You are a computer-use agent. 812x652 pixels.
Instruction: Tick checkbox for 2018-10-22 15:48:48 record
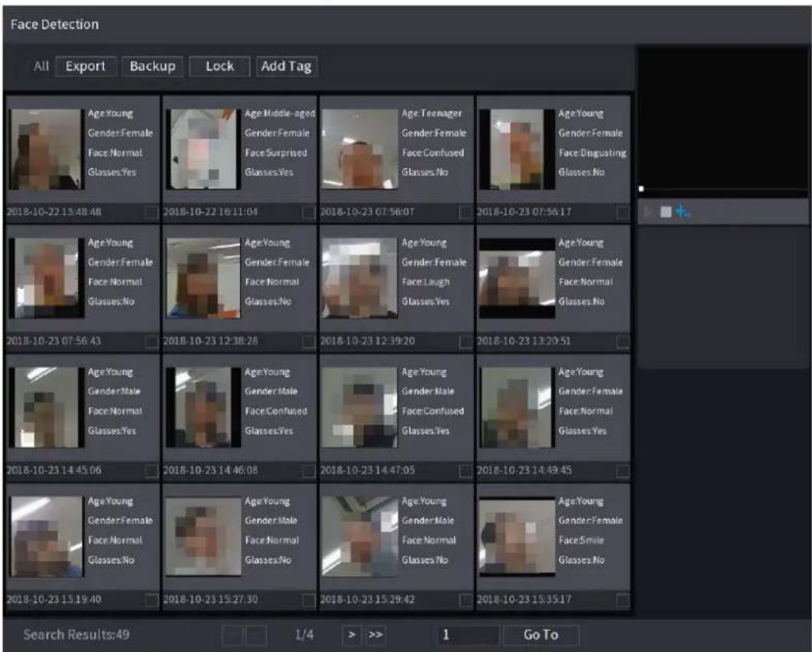(152, 212)
